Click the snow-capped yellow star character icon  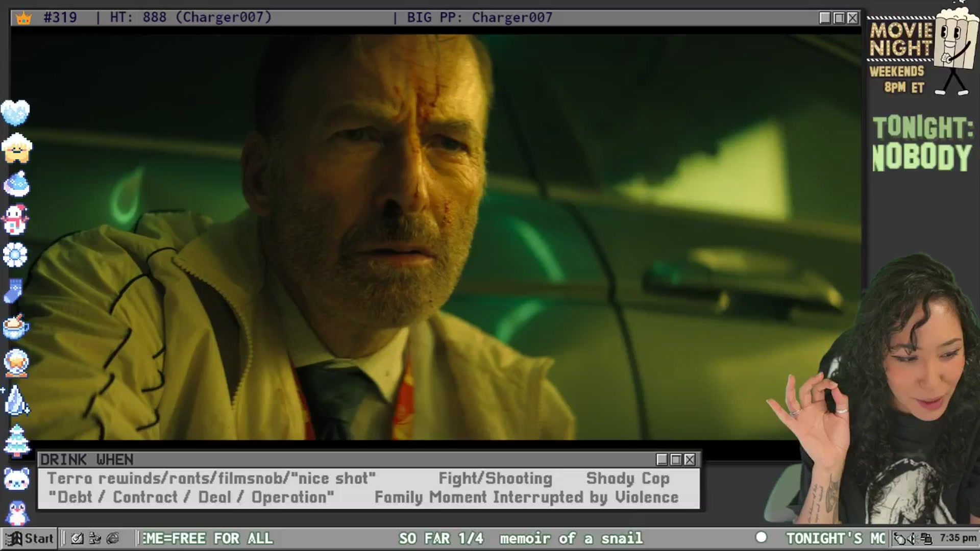coord(16,148)
